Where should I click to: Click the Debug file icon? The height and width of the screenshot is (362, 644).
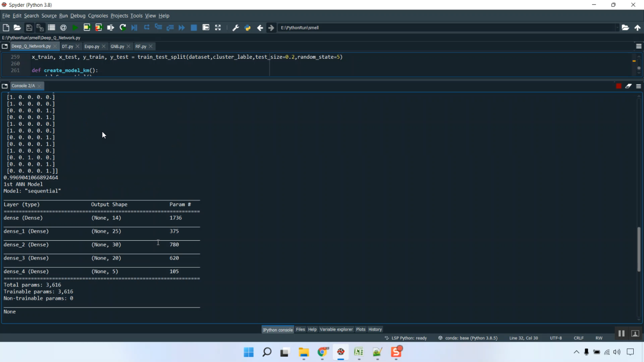(134, 28)
